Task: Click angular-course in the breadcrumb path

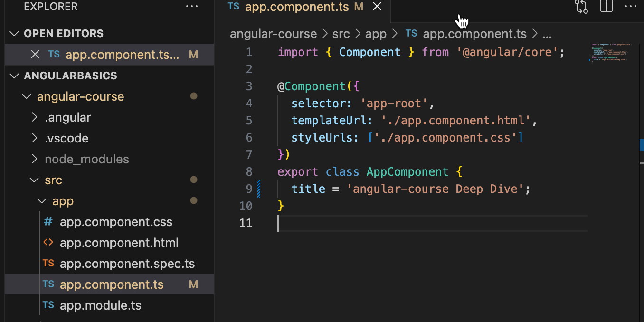Action: tap(273, 34)
